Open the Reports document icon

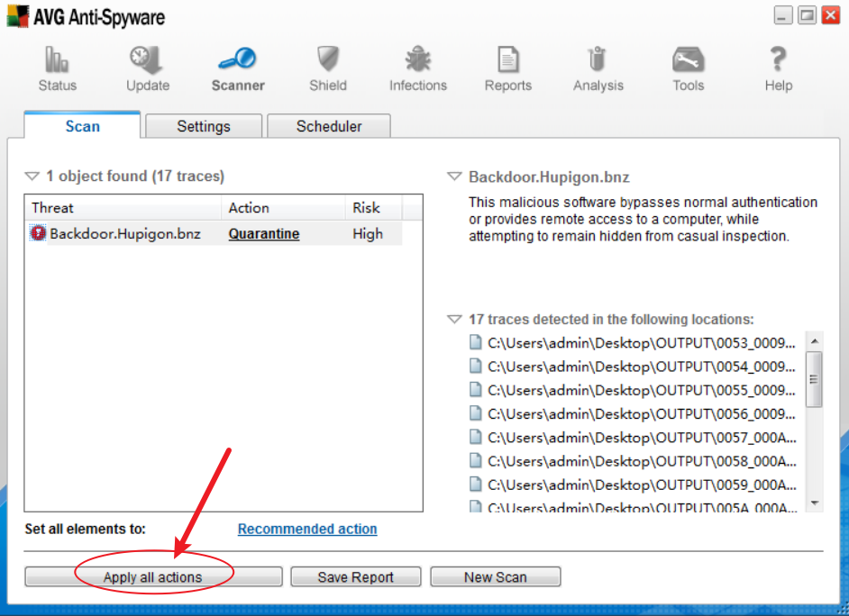coord(508,59)
